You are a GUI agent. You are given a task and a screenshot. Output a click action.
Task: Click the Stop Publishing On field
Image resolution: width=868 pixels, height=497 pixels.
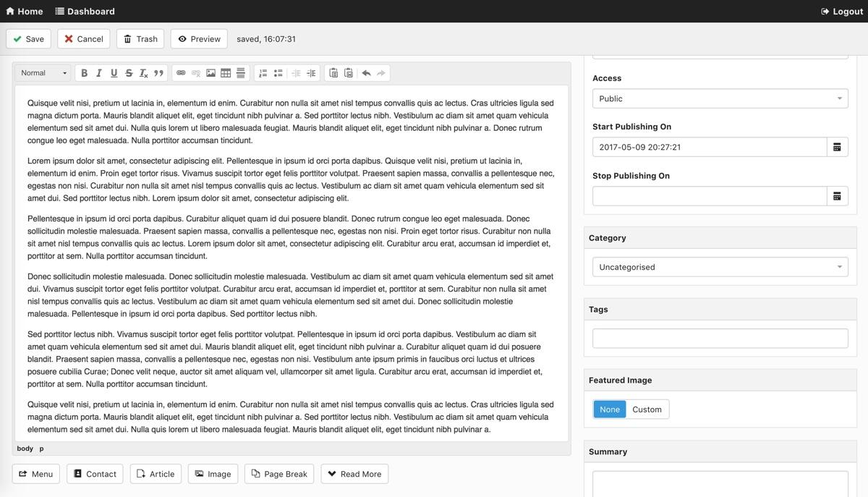(710, 196)
